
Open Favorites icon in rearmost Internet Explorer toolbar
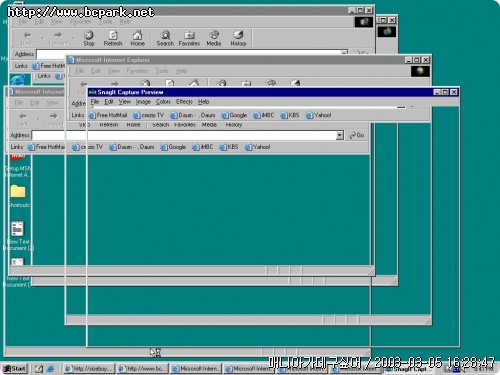coord(189,35)
